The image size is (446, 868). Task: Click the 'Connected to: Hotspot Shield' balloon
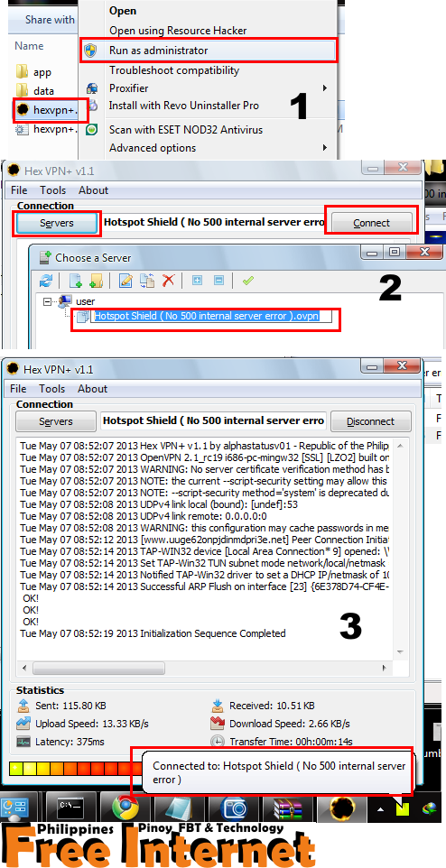[x=279, y=772]
